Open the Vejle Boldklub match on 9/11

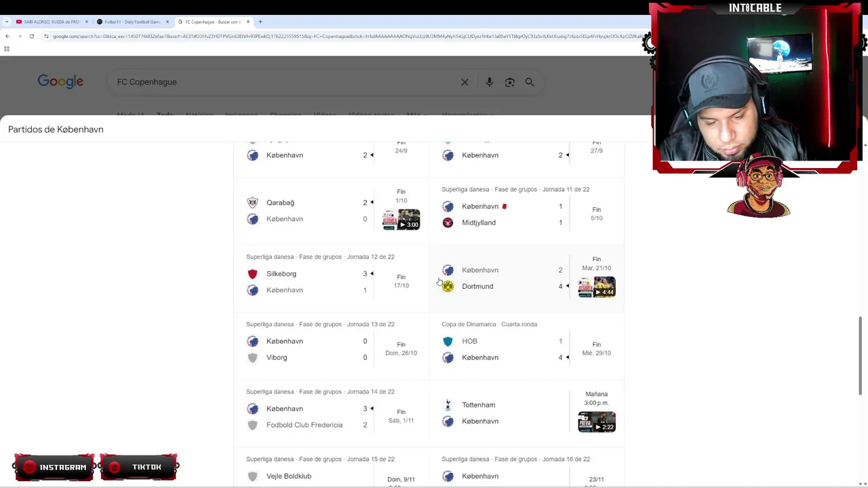[331, 468]
